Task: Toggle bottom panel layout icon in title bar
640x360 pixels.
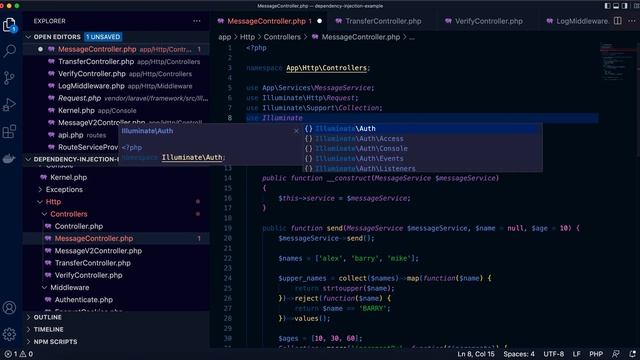Action: [616, 6]
